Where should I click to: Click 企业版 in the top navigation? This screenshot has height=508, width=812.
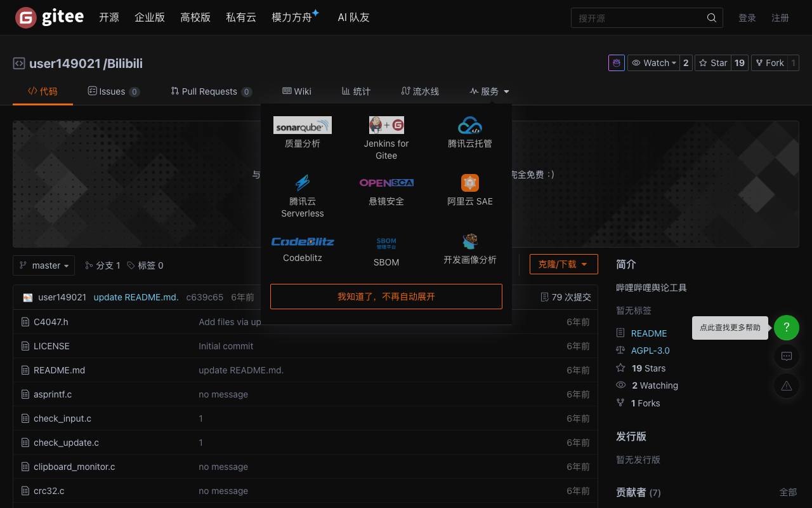[150, 18]
